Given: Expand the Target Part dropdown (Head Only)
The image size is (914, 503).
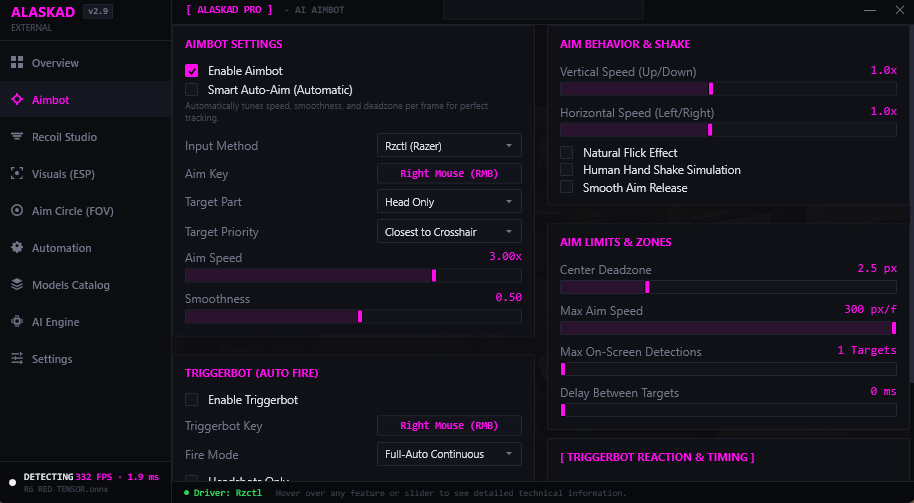Looking at the screenshot, I should 449,202.
